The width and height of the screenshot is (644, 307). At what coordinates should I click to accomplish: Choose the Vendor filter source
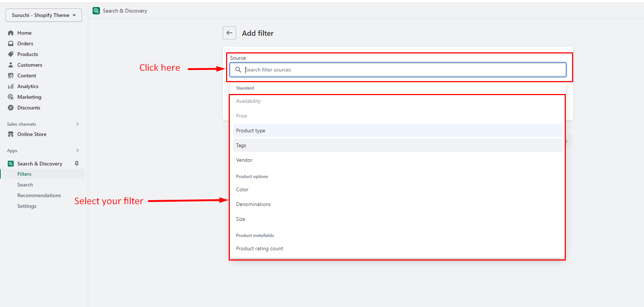[244, 160]
